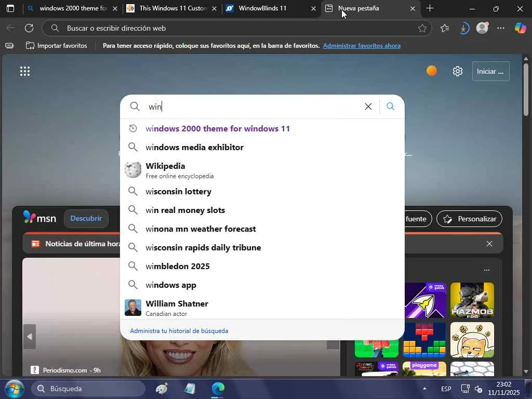Open Edge settings and more menu
Viewport: 532px width, 399px height.
501,28
